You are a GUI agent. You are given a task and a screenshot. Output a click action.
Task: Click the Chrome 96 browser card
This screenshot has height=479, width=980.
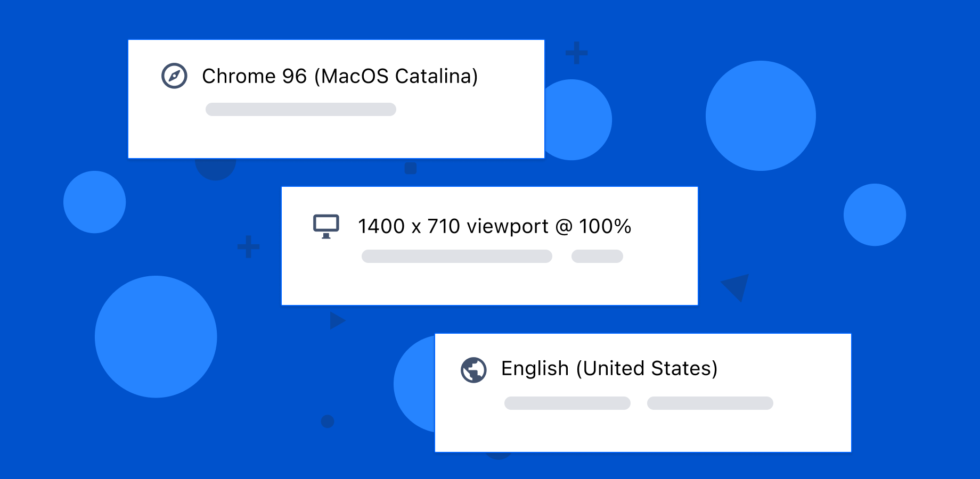click(x=336, y=99)
